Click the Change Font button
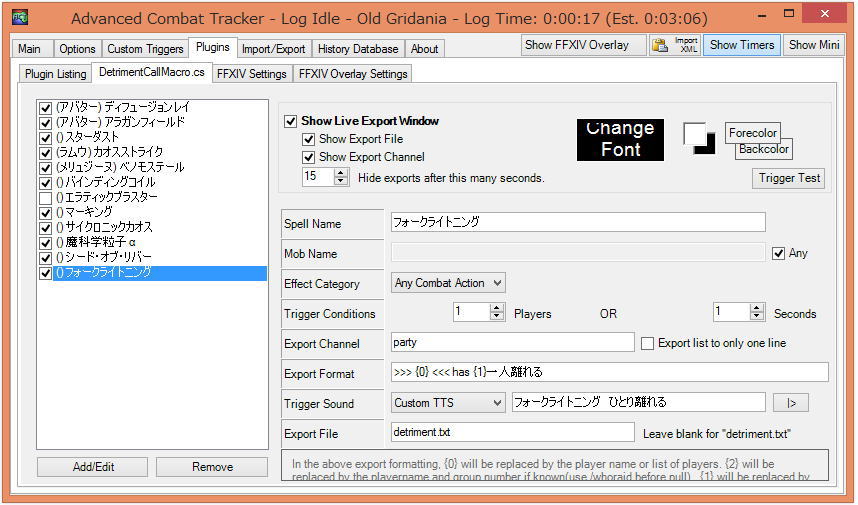Viewport: 858px width, 505px height. point(620,140)
